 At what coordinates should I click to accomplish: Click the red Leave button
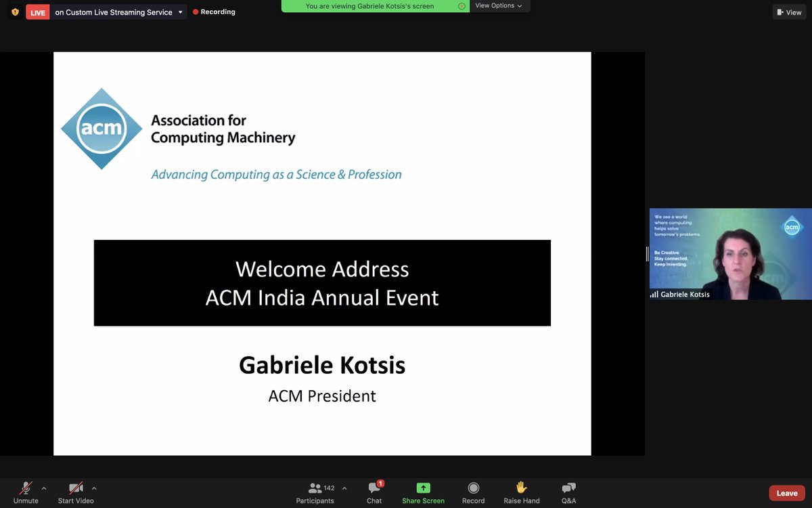click(x=787, y=493)
